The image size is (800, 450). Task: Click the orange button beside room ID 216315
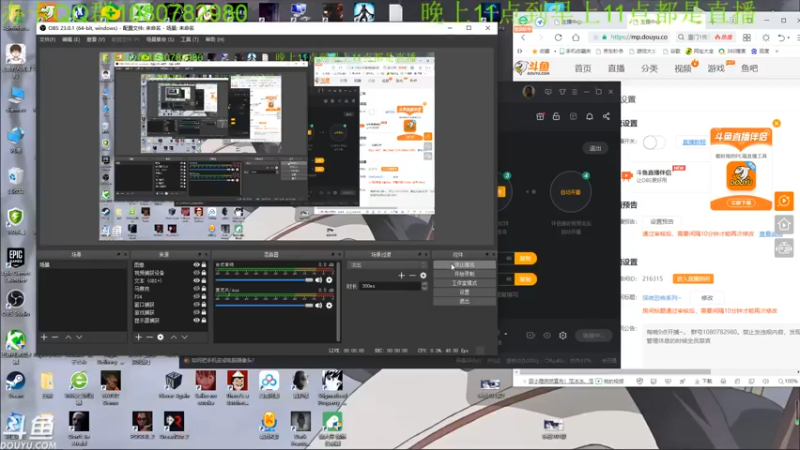click(693, 279)
